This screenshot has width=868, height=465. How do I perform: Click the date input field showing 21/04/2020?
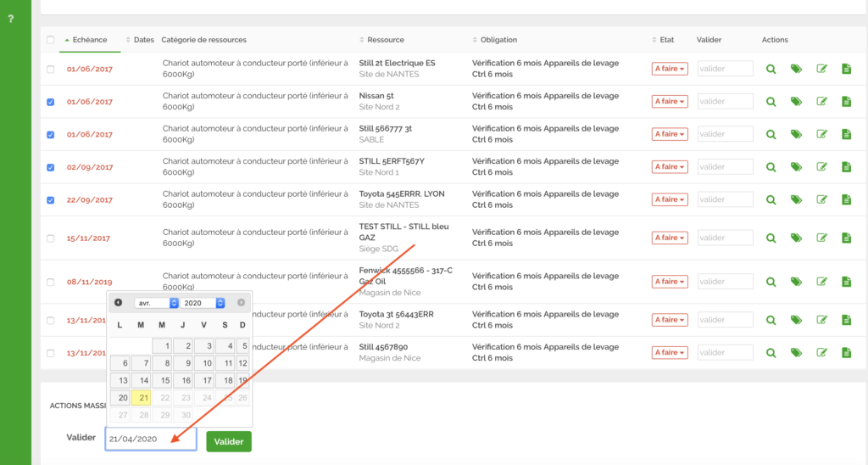pyautogui.click(x=150, y=439)
